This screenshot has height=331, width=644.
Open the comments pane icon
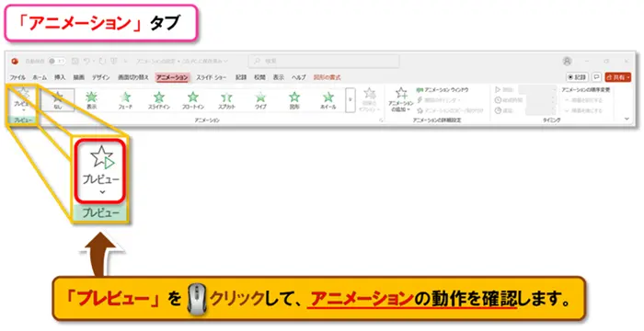coord(596,77)
